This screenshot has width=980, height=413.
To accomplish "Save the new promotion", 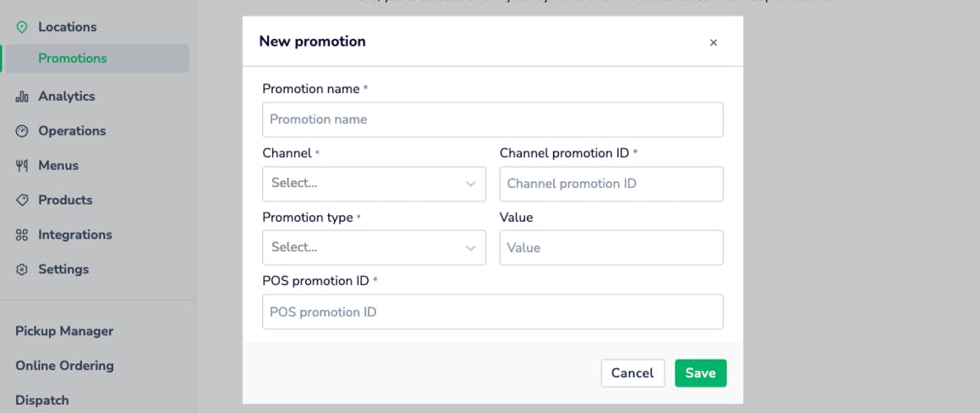I will click(700, 373).
